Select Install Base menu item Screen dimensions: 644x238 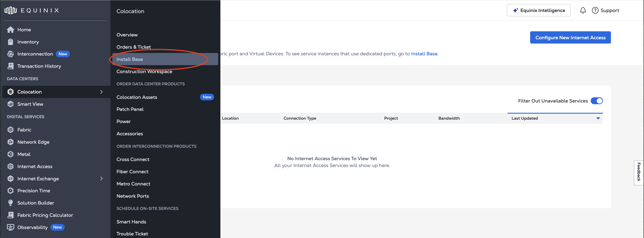point(130,59)
